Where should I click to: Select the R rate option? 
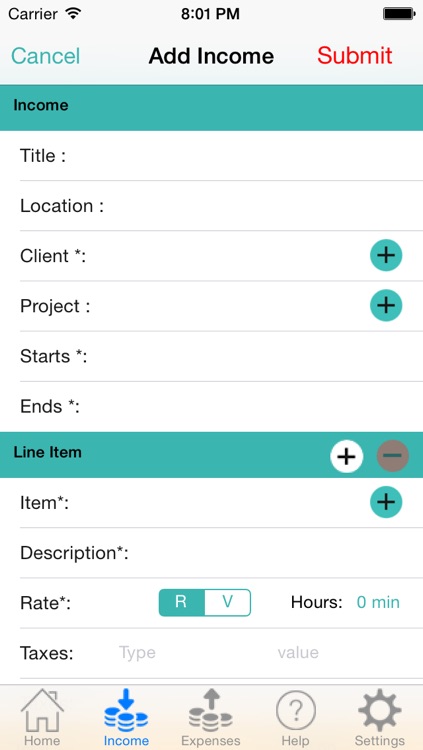tap(181, 602)
